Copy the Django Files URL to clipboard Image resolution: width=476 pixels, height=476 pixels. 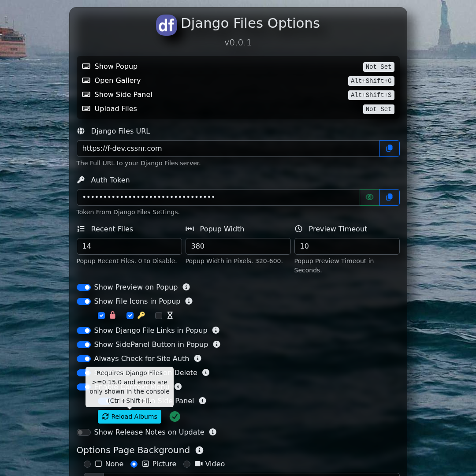tap(389, 149)
